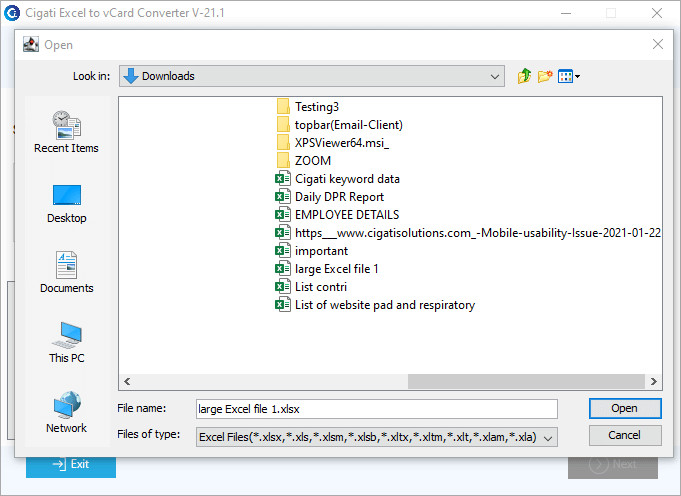
Task: Select the file name 'Cigati keyword data'
Action: coord(347,179)
